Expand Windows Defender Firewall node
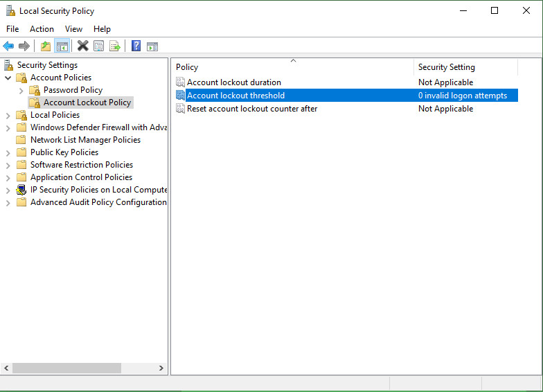 pyautogui.click(x=8, y=128)
